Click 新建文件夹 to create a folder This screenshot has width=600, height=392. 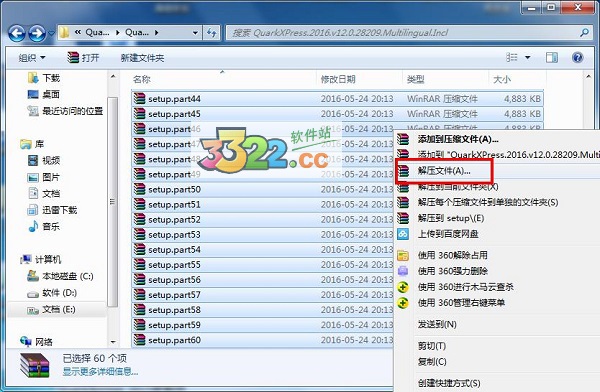pyautogui.click(x=142, y=58)
